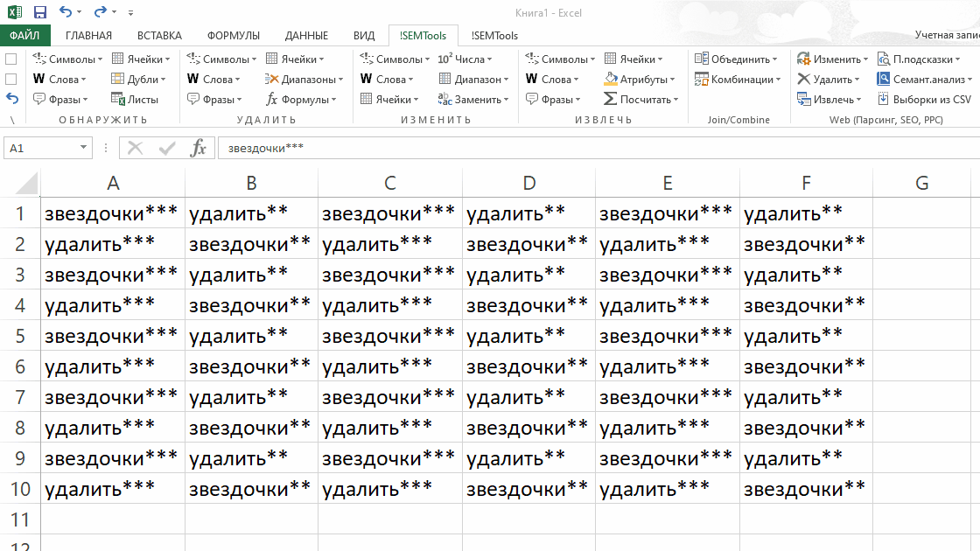Screen dimensions: 980x551
Task: Click the blue back arrow in ribbon
Action: [x=12, y=99]
